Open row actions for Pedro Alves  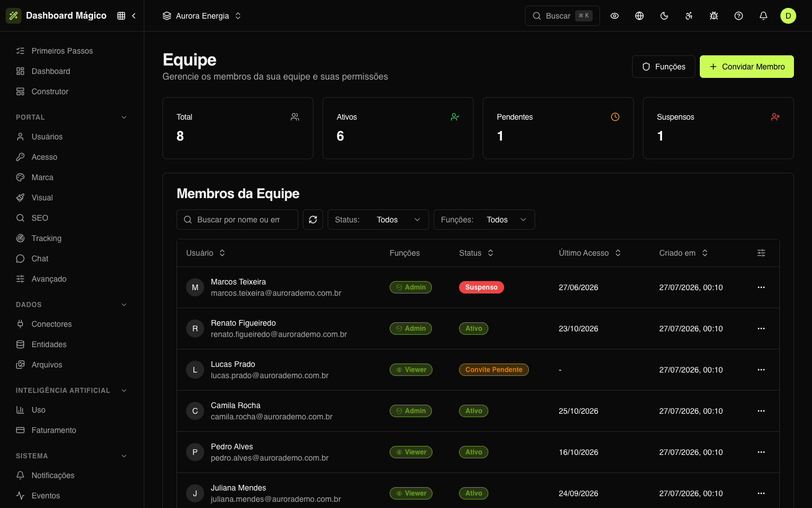tap(761, 452)
